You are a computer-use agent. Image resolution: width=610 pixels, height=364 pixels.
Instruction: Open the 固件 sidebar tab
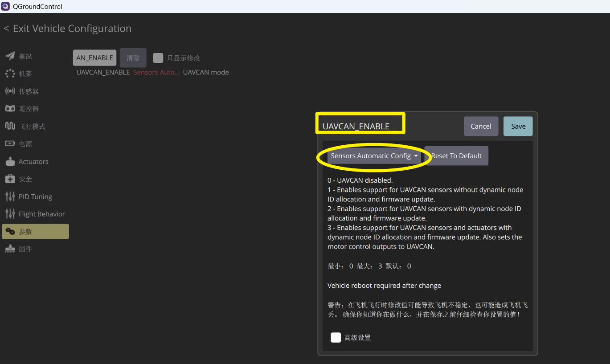pos(35,249)
